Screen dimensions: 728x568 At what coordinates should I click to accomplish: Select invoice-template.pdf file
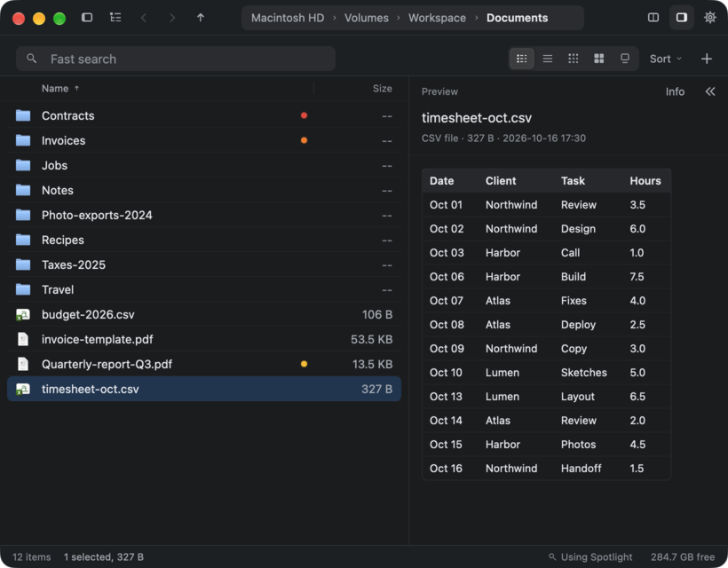(204, 339)
